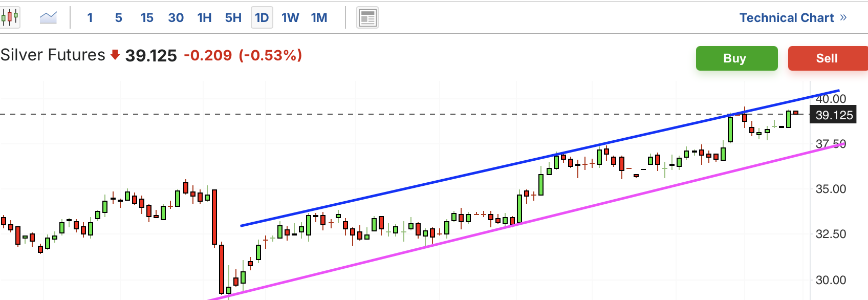Screen dimensions: 868x300
Task: Select the 5H timeframe
Action: point(233,18)
